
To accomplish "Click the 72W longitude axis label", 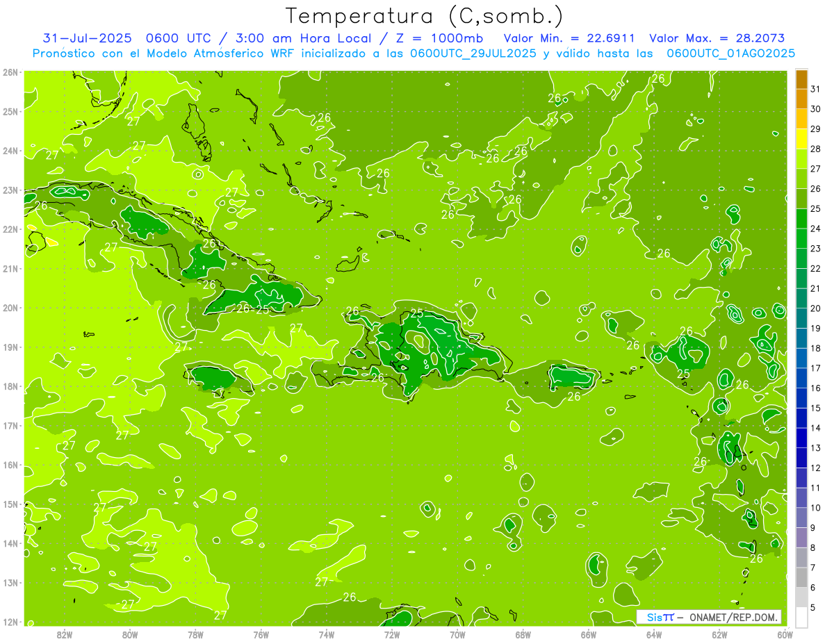I will tap(392, 634).
